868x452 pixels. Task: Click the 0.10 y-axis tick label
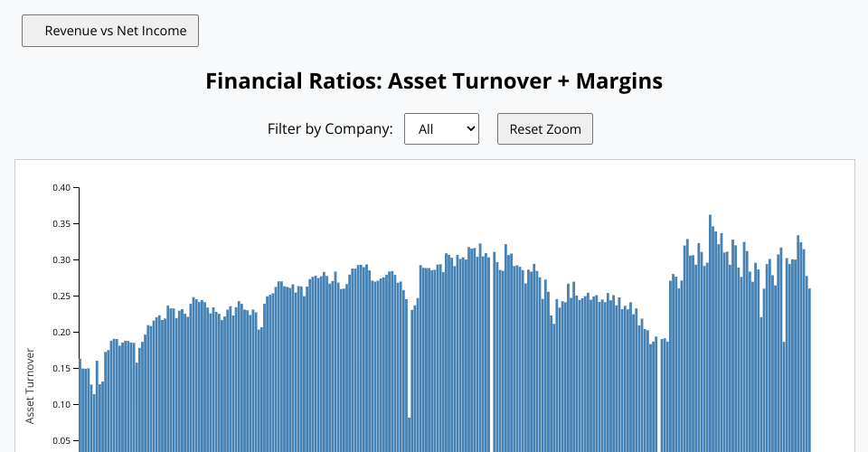point(61,405)
